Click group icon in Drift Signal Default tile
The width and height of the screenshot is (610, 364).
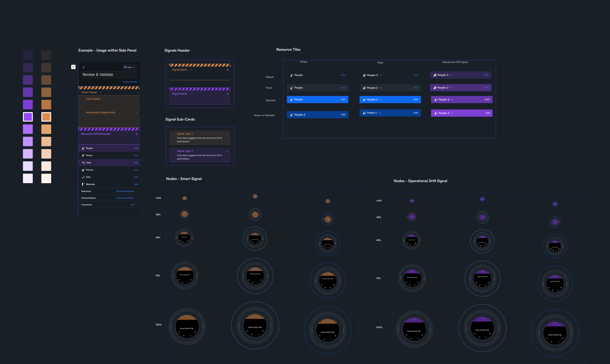(435, 75)
